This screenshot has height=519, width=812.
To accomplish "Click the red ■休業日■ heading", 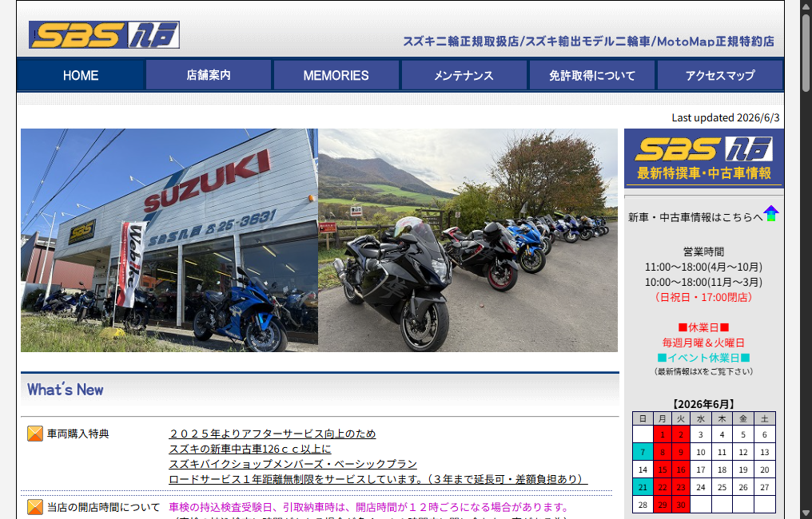I will [703, 327].
